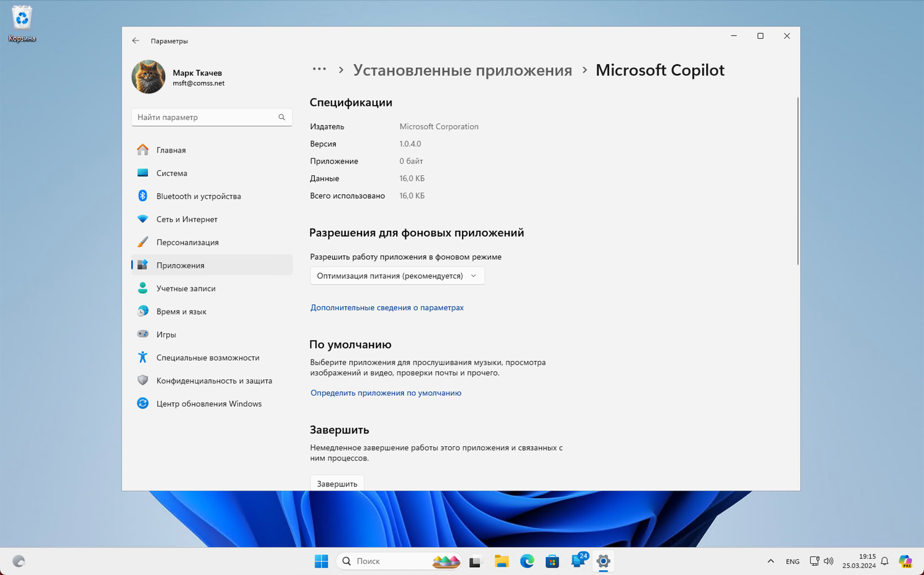The width and height of the screenshot is (924, 575).
Task: Click the Приложения icon in the sidebar
Action: [x=143, y=265]
